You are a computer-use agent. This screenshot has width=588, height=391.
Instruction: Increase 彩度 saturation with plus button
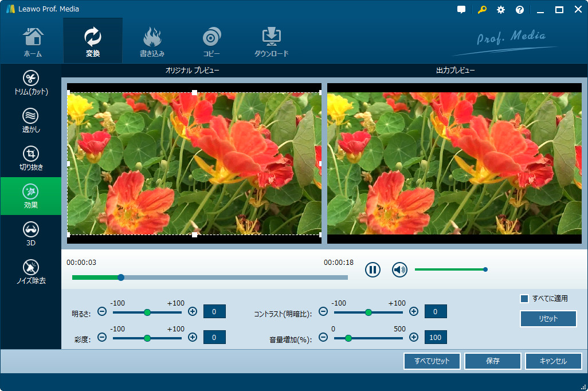(193, 337)
